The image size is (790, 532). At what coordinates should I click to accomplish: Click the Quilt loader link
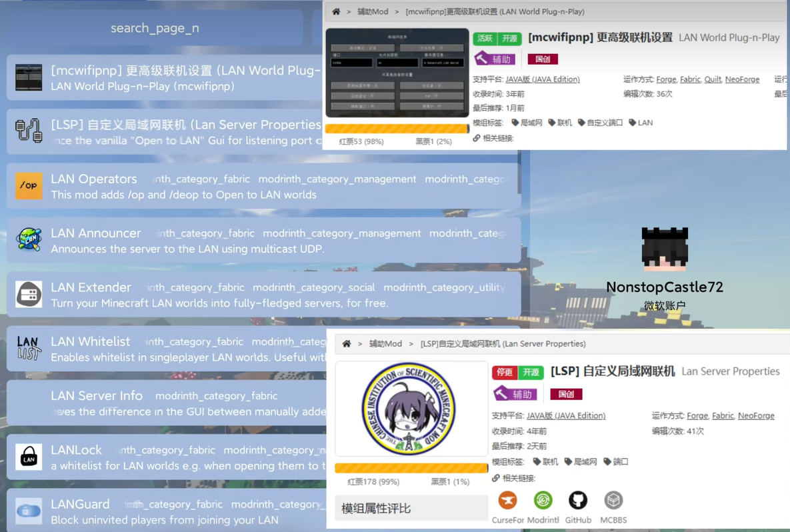[x=713, y=79]
